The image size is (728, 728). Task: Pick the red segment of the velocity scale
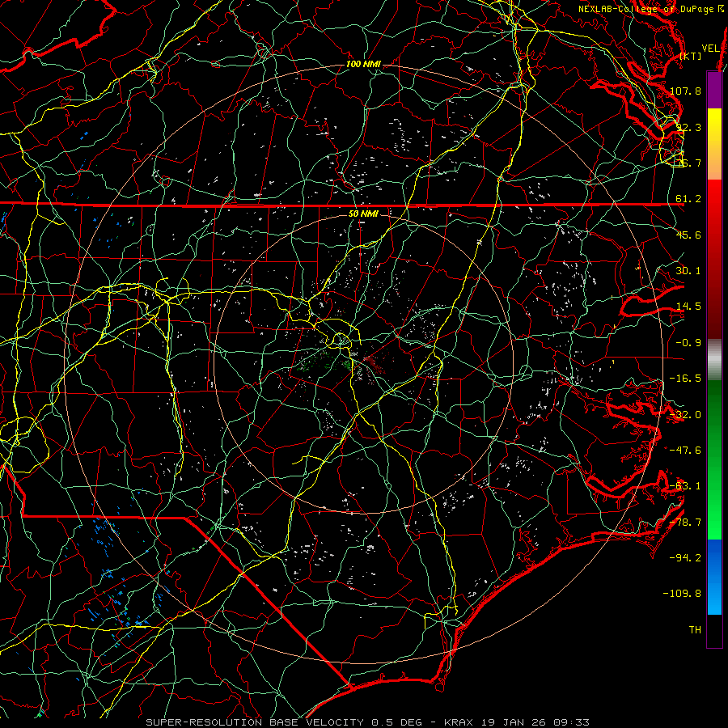coord(714,259)
